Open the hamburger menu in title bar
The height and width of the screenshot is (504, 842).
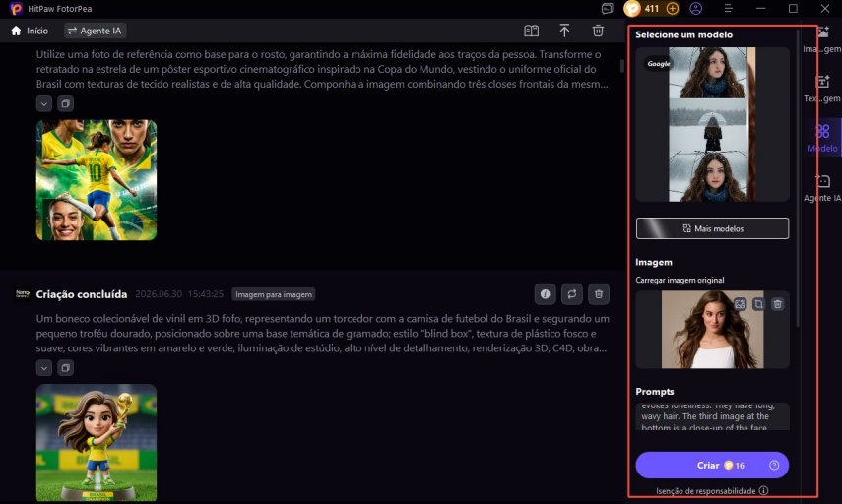click(728, 9)
